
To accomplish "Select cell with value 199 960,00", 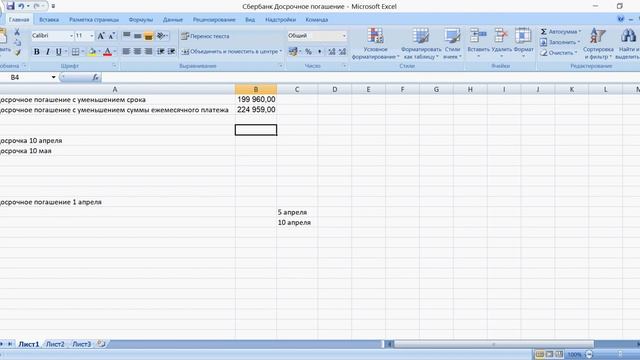I will [x=256, y=99].
